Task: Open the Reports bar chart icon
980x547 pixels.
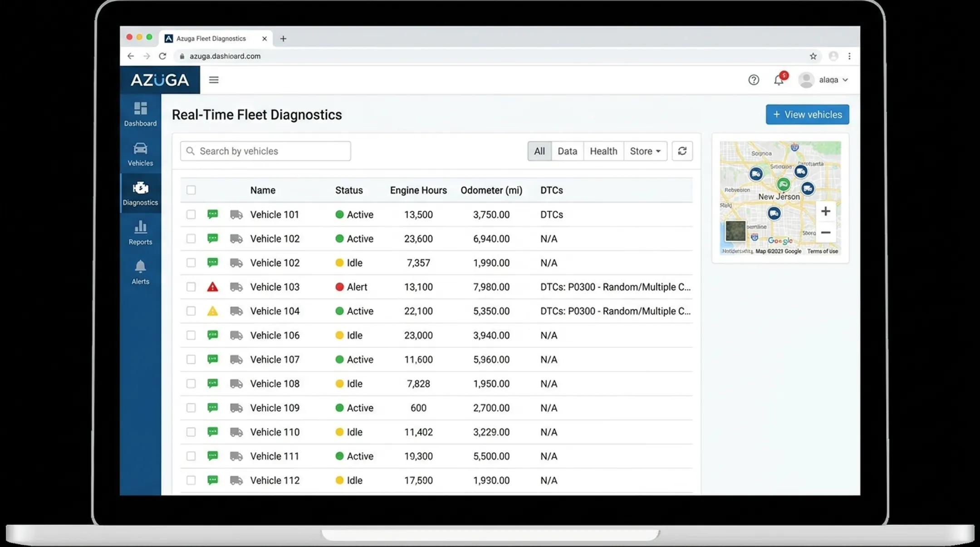Action: point(140,226)
